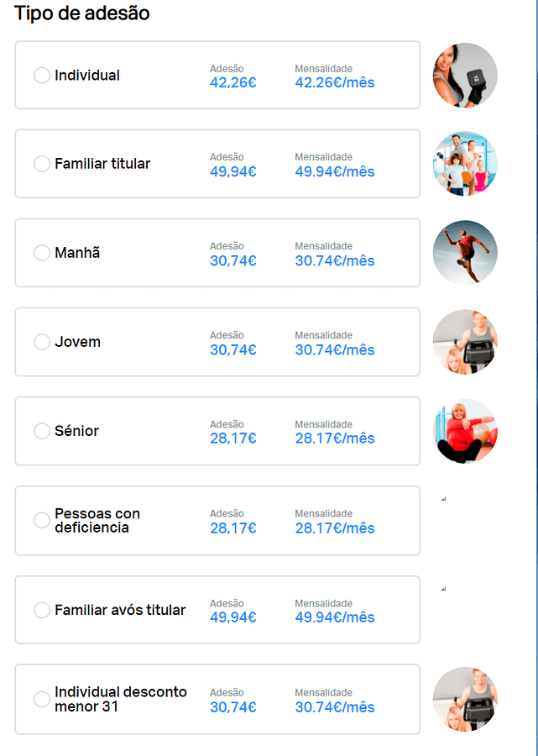The image size is (538, 756).
Task: Click the Individual desconto menor 31 photo
Action: (x=465, y=699)
